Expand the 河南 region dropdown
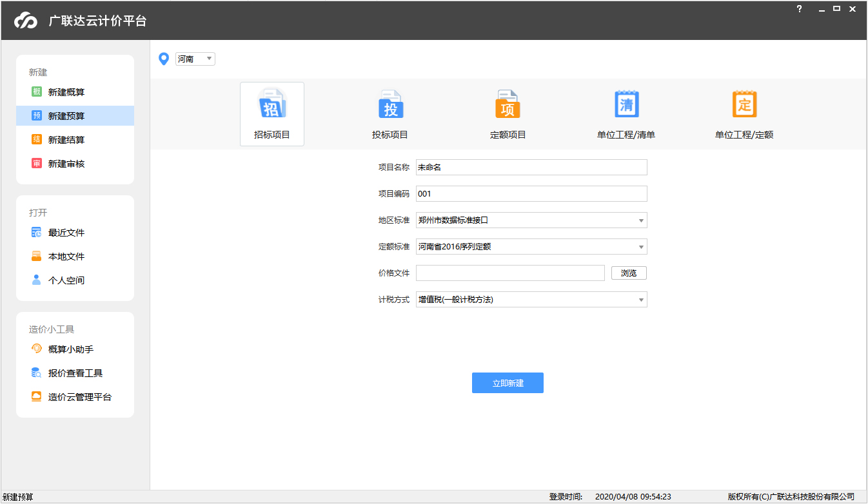The width and height of the screenshot is (868, 504). 195,59
